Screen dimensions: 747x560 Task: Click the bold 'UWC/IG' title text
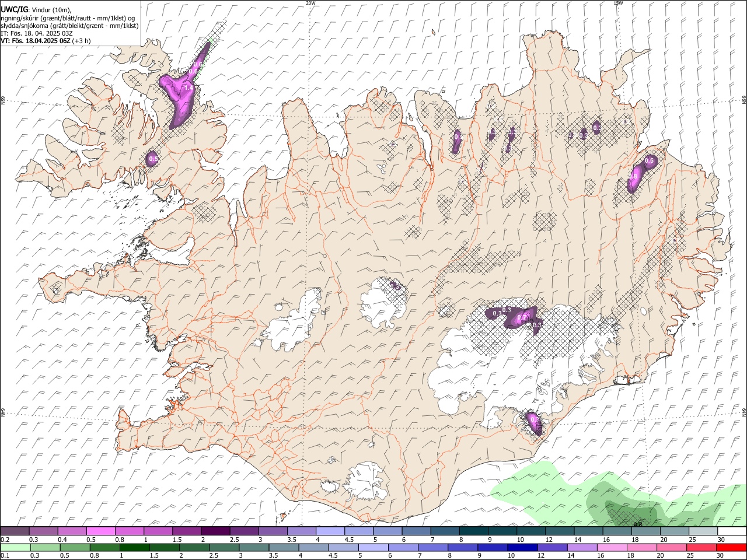tap(14, 9)
